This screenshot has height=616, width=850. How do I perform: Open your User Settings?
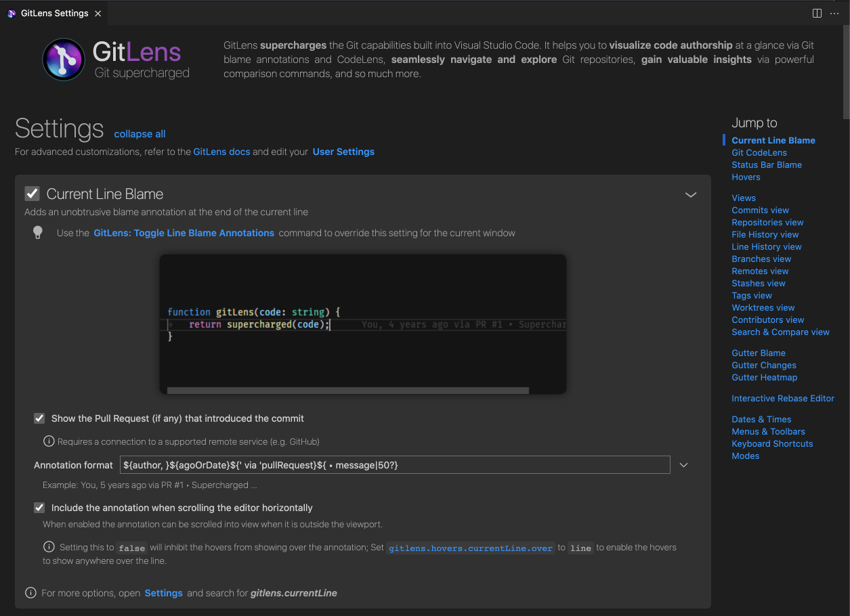point(343,152)
